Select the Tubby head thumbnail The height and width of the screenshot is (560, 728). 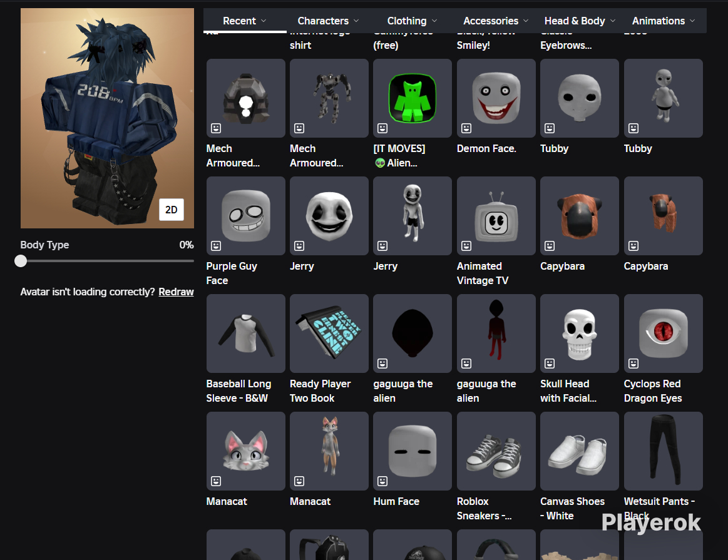click(x=580, y=98)
